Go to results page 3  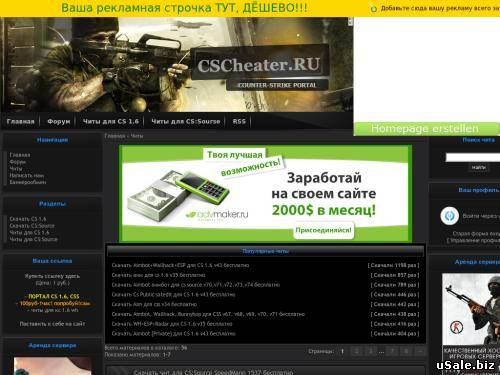(x=370, y=351)
